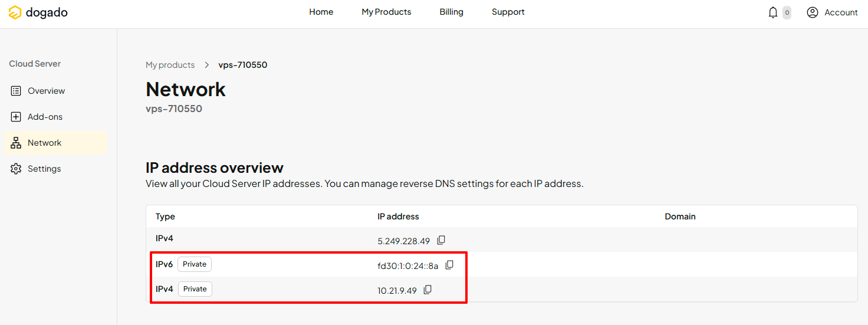Click the vps-710550 breadcrumb item
Image resolution: width=868 pixels, height=325 pixels.
243,65
